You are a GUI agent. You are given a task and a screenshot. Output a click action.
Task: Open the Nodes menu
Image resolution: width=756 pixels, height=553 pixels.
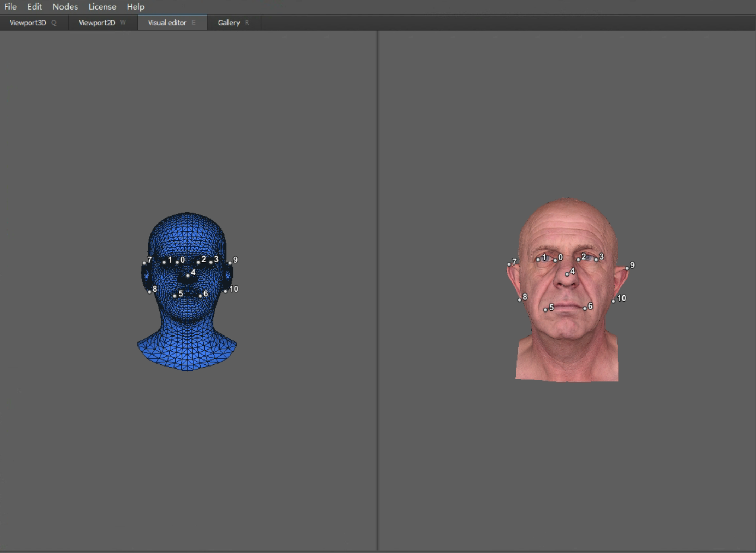tap(65, 7)
